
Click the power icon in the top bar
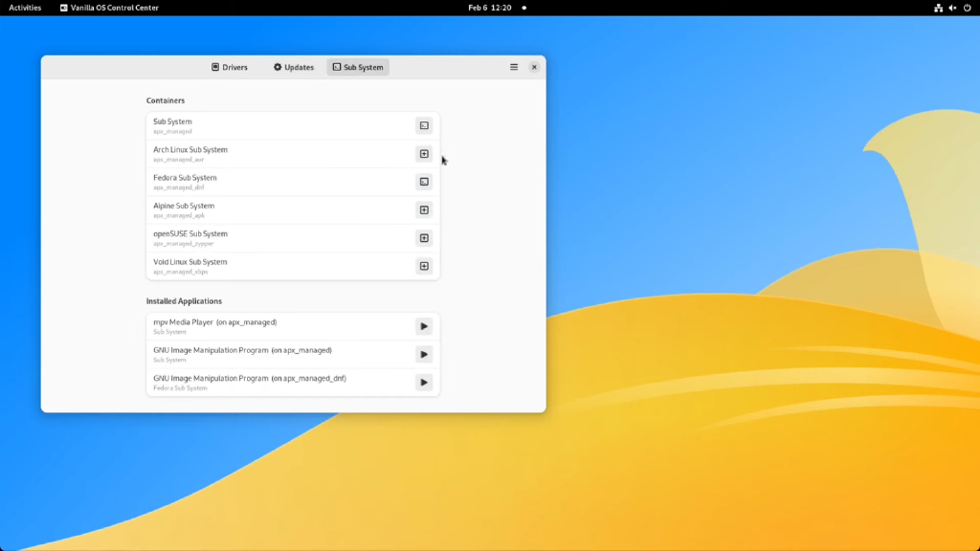[966, 8]
